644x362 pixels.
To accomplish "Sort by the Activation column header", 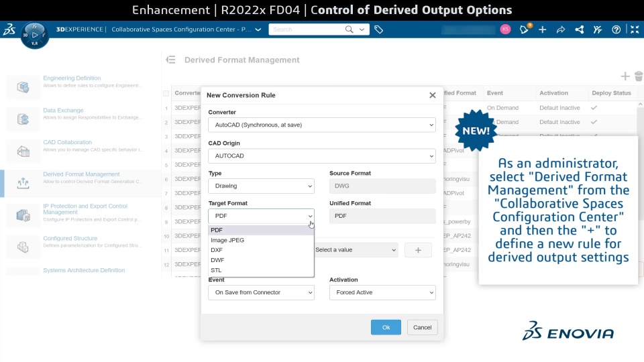I will pos(553,93).
